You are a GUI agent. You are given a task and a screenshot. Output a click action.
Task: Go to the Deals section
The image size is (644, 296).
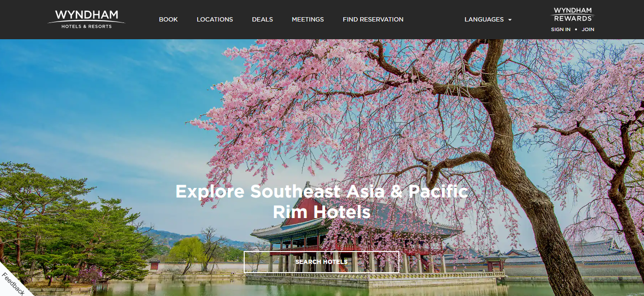[x=262, y=20]
